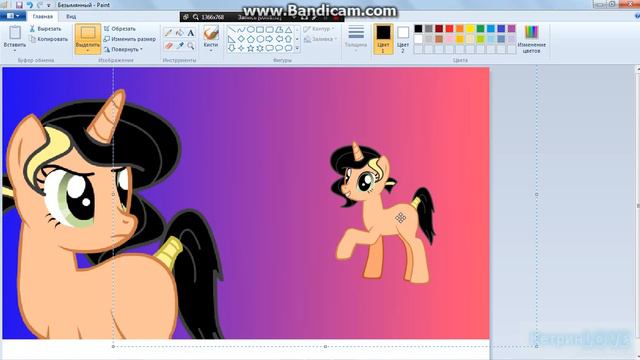Pick the five-point star shape
The width and height of the screenshot is (640, 360).
point(251,48)
